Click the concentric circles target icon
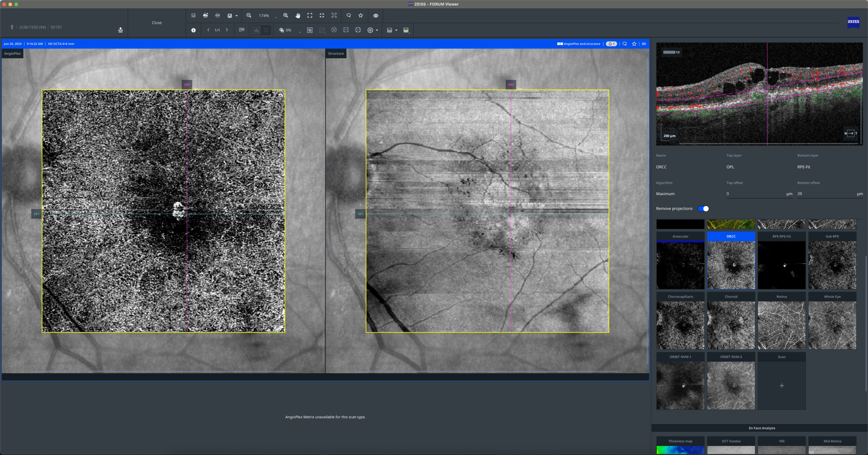The image size is (868, 455). pos(370,30)
